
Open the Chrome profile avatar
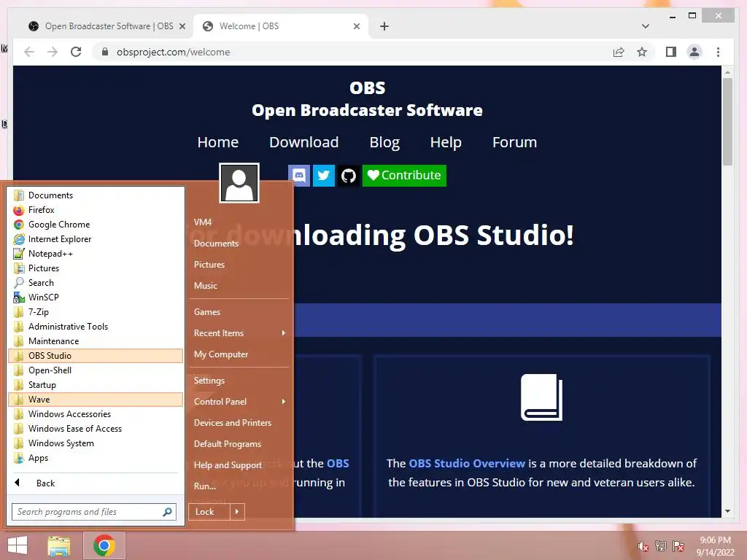point(694,52)
